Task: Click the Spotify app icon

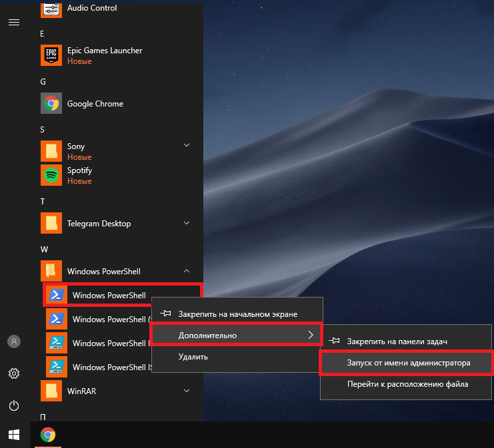Action: 51,175
